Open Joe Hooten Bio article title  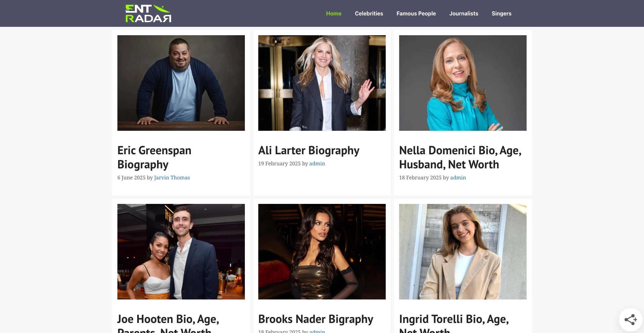(x=168, y=323)
